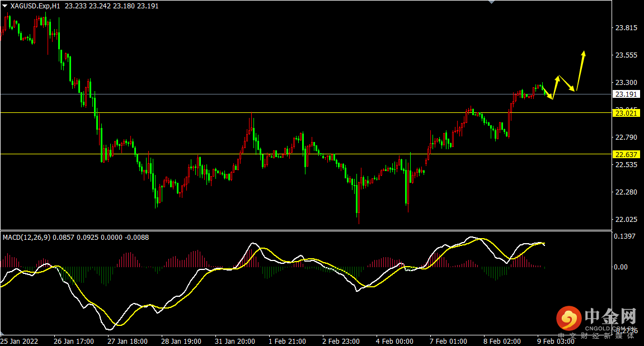Click the gray chart shift triangle marker
Viewport: 644px width, 346px height.
click(x=491, y=2)
